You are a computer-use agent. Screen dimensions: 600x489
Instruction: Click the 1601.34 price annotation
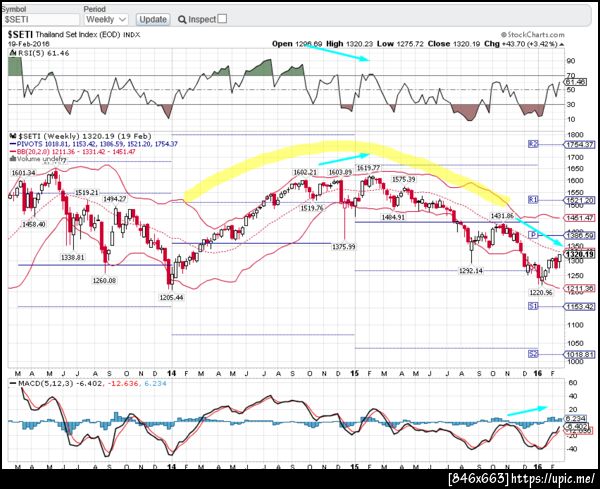[24, 173]
